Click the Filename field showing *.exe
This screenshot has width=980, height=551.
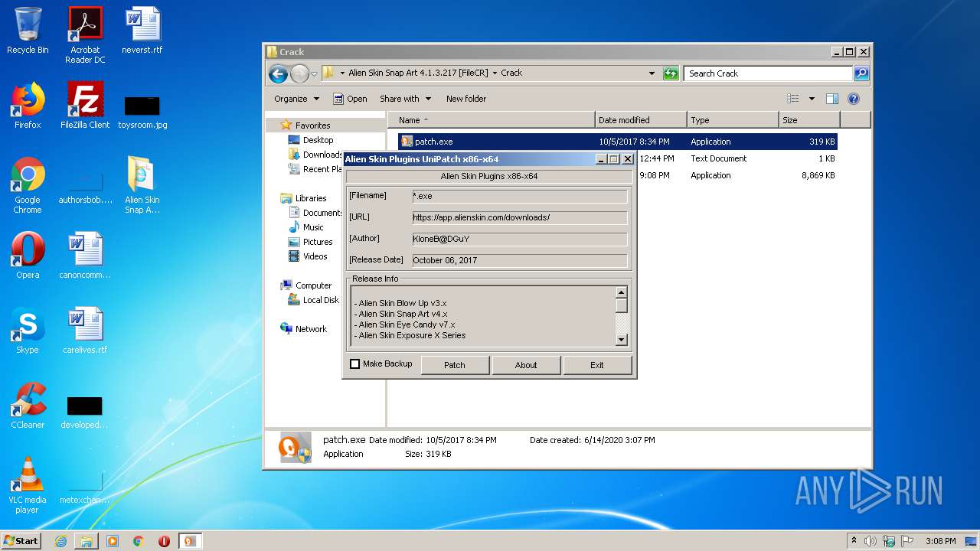tap(519, 197)
